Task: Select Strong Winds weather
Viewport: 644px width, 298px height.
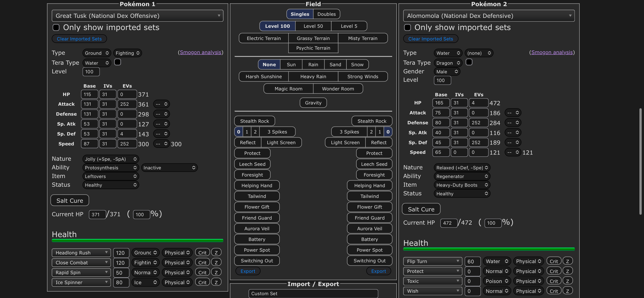Action: pos(363,76)
